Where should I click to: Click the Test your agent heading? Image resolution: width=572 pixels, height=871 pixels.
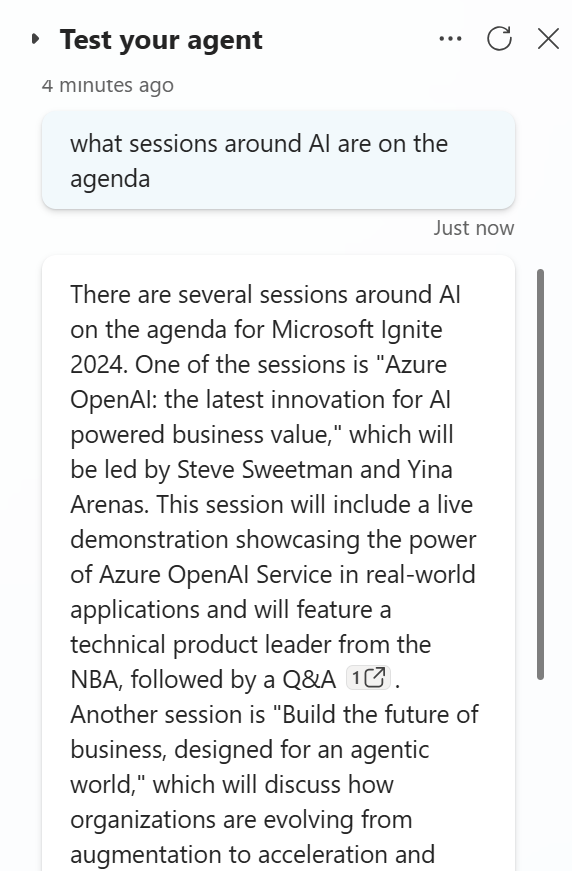pyautogui.click(x=161, y=39)
